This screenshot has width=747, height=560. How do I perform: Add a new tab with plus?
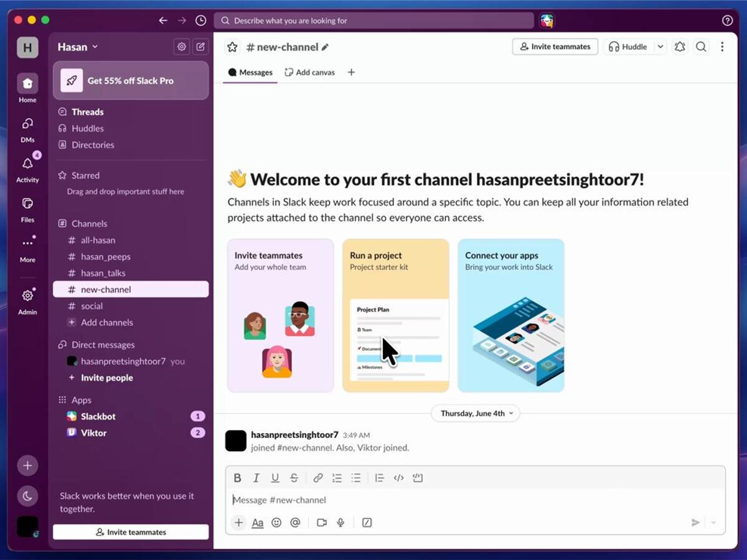point(351,72)
